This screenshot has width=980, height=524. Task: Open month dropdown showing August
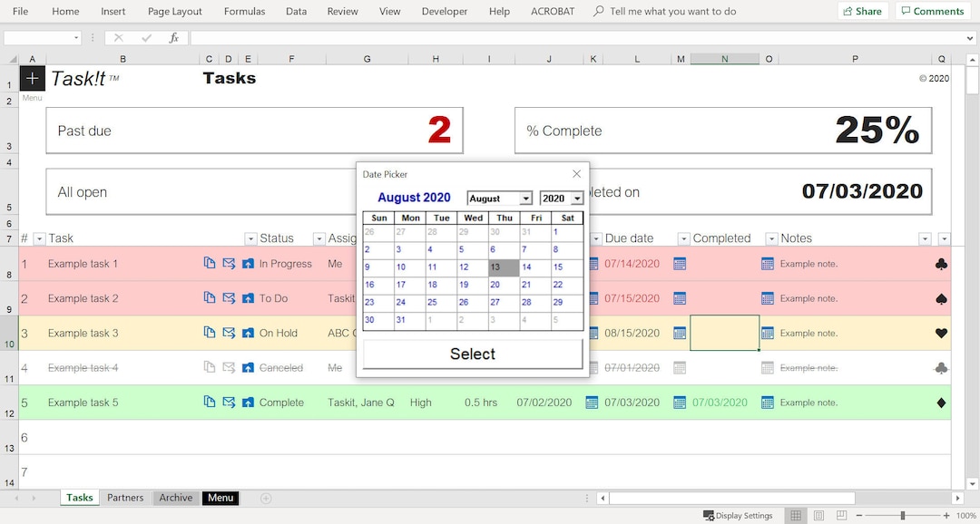[525, 199]
